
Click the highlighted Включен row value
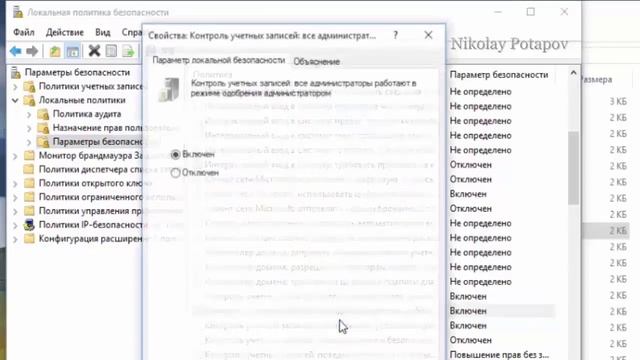468,311
